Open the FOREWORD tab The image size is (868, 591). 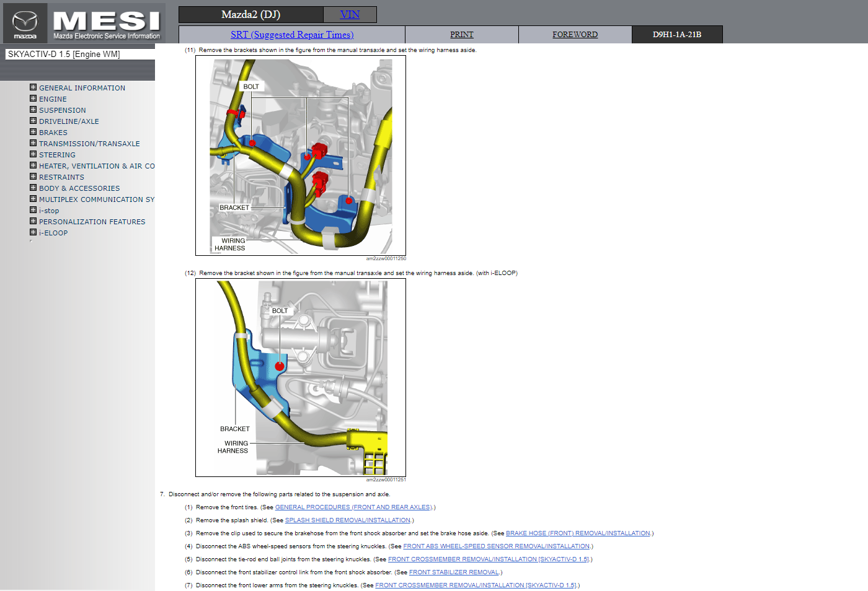coord(575,35)
